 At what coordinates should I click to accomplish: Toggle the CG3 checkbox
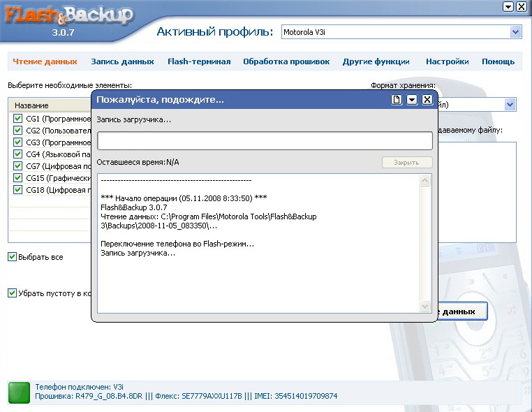(x=17, y=142)
